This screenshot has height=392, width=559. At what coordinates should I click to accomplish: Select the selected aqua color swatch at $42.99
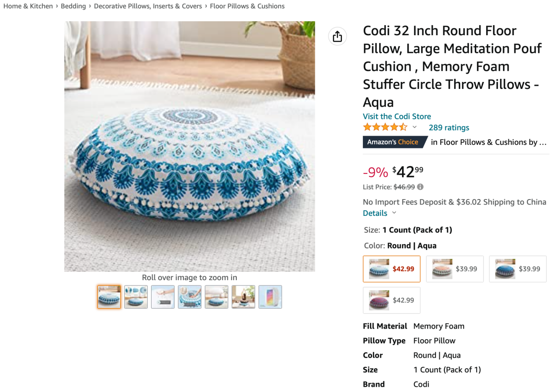pos(391,269)
